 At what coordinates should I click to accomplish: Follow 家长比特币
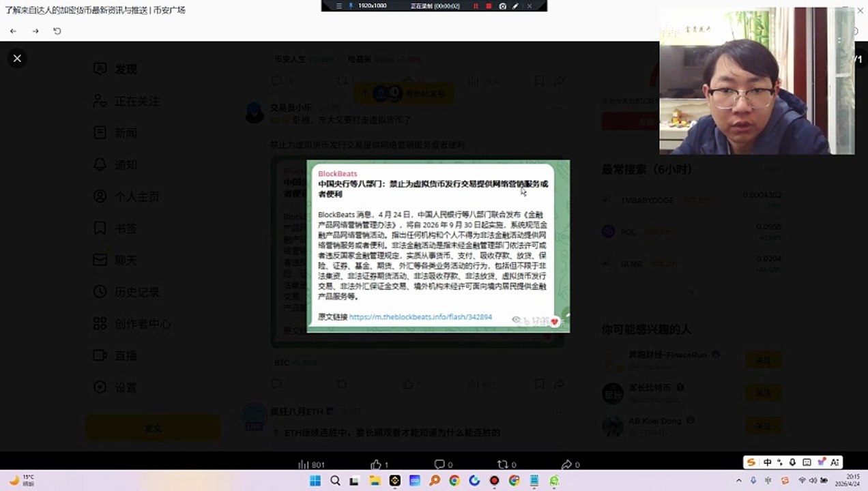763,393
